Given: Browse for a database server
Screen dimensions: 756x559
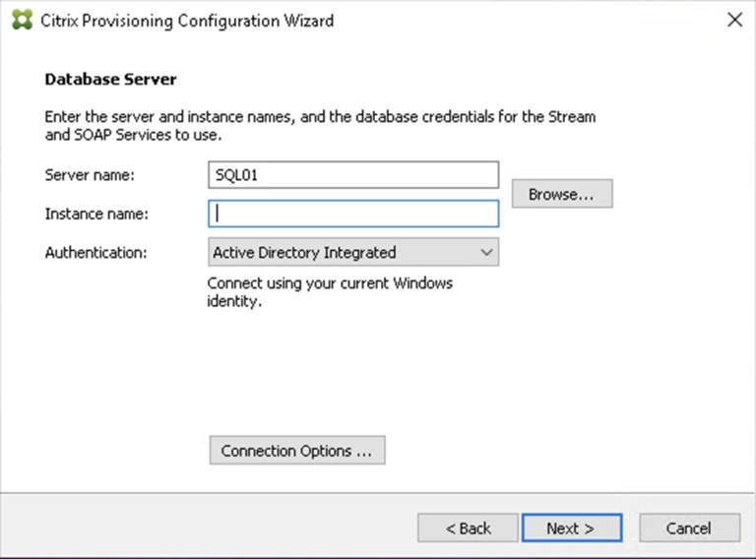Looking at the screenshot, I should coord(562,194).
